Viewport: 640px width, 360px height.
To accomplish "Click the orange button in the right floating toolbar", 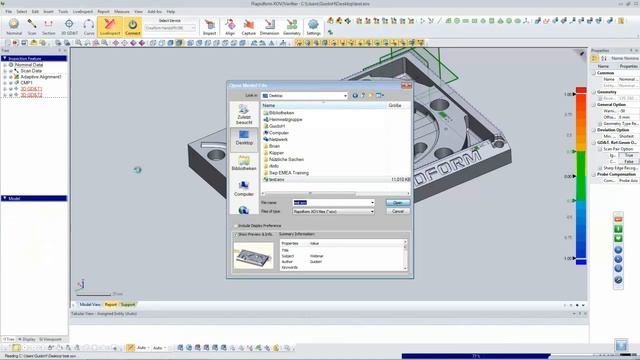I will [618, 219].
